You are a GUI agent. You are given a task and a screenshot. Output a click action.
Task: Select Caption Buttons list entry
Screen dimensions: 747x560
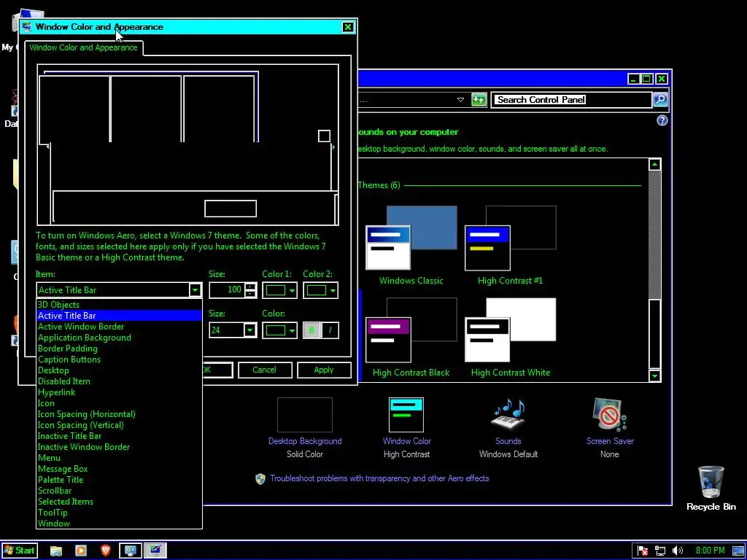[119, 359]
